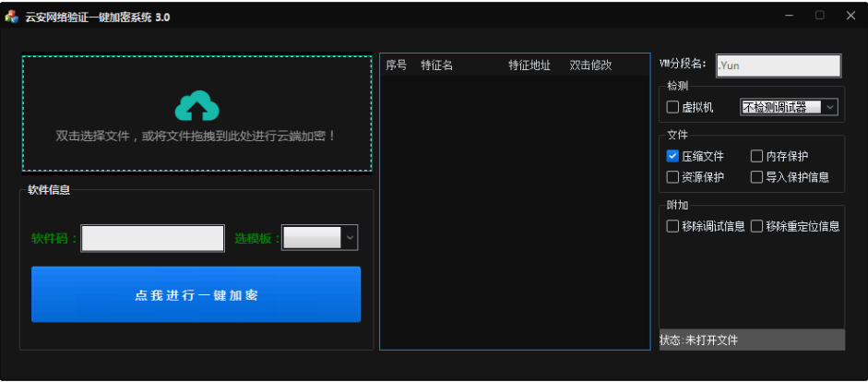868x382 pixels.
Task: Focus the VM分段名 field containing .Yun
Action: pos(779,66)
